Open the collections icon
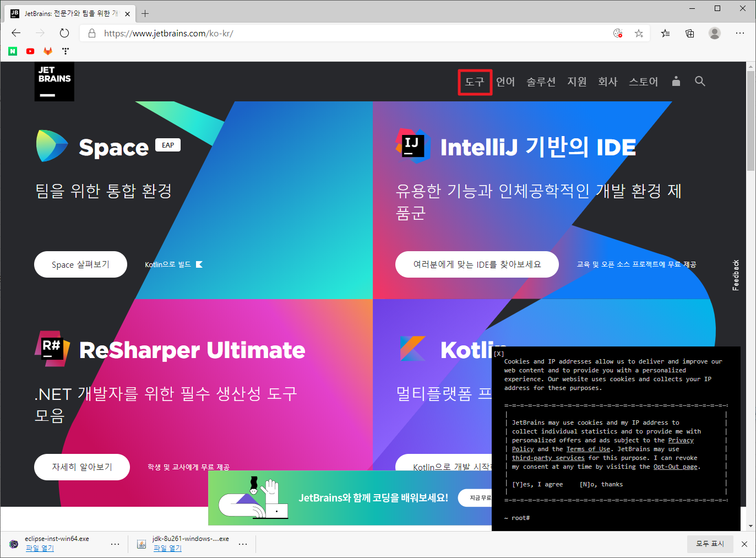The height and width of the screenshot is (558, 756). pos(690,33)
